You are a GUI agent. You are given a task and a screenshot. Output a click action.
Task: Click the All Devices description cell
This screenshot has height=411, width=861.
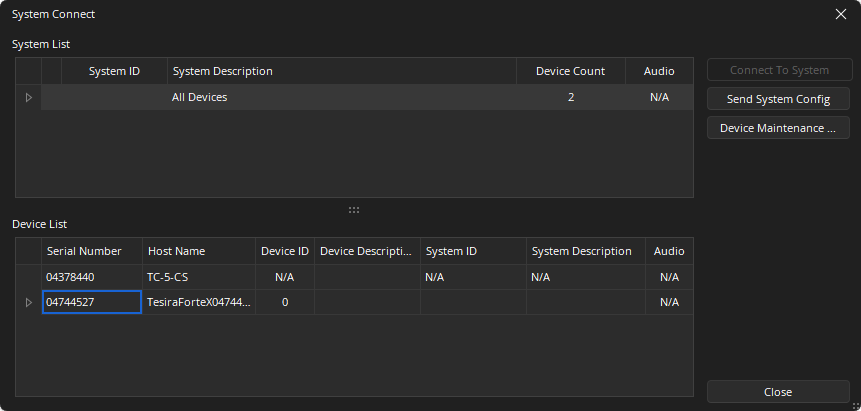[x=341, y=97]
